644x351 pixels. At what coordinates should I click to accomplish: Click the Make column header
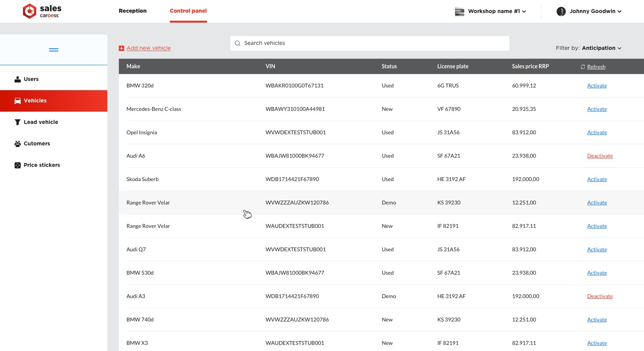[x=133, y=66]
